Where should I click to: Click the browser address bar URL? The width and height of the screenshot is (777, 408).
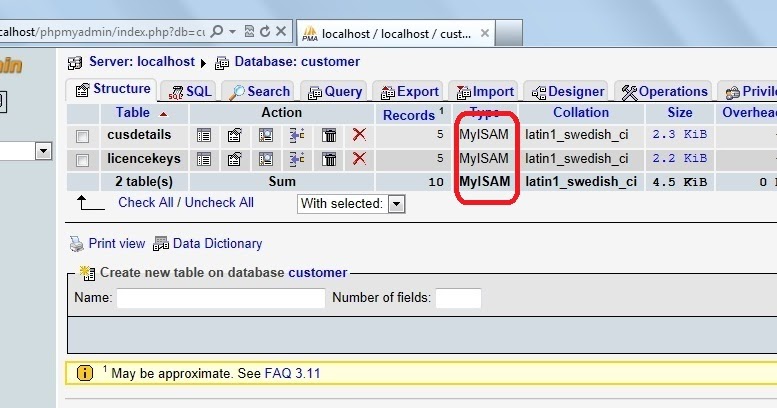(103, 32)
